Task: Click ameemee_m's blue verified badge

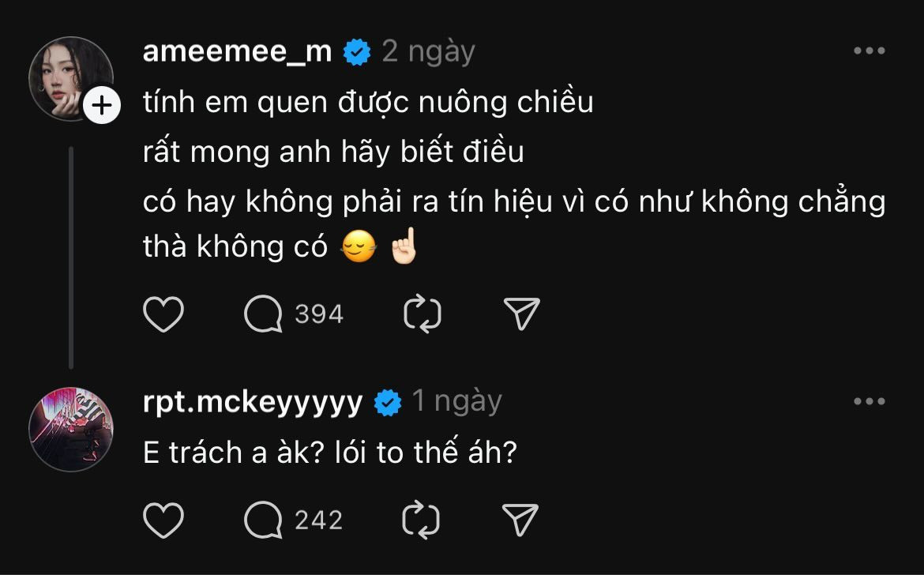Action: pos(358,52)
